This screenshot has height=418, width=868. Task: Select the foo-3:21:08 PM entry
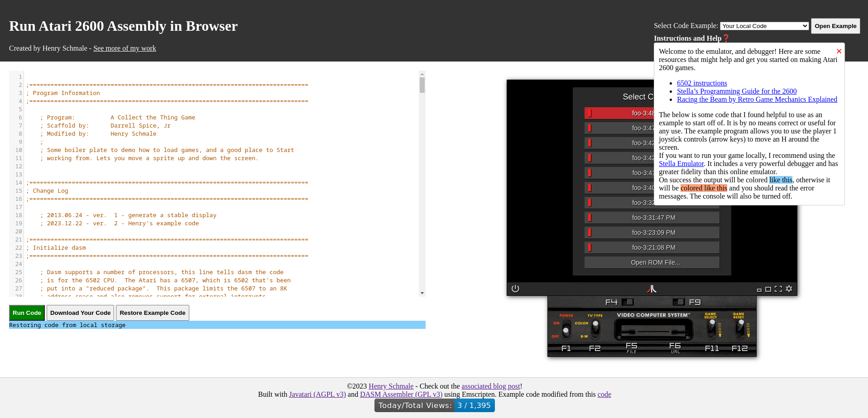point(652,247)
